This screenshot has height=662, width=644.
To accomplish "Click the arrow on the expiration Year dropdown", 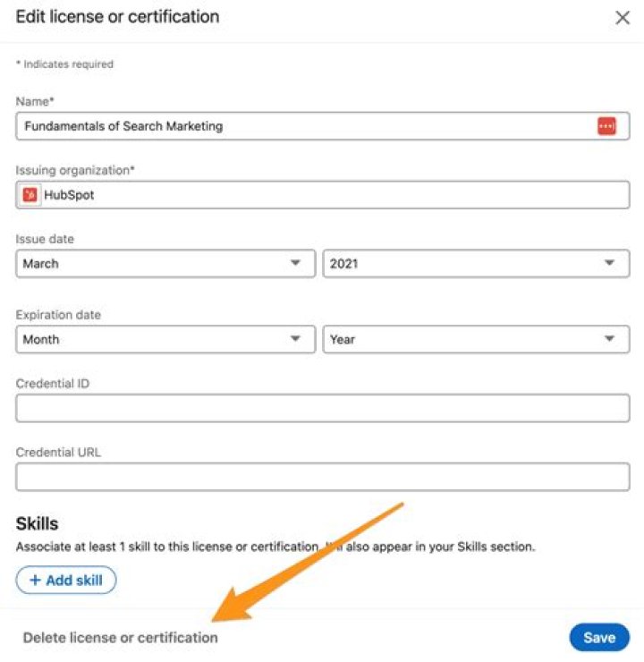I will (610, 339).
